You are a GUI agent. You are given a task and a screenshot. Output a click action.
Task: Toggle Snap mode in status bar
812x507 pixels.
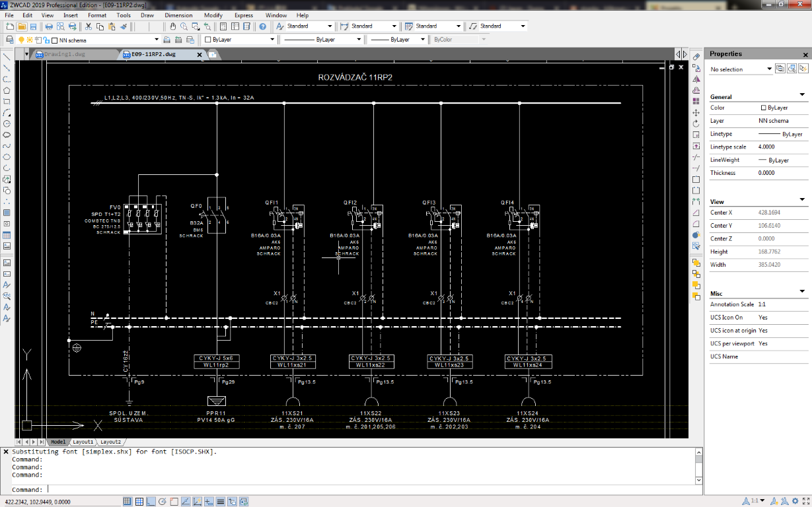128,502
